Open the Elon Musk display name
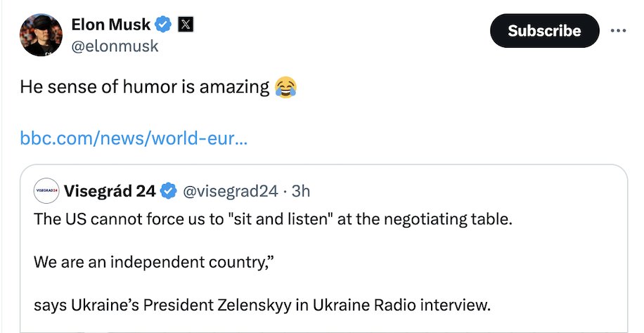 click(110, 25)
